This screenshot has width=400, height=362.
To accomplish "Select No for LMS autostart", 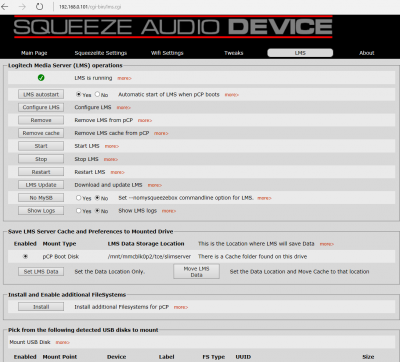I will click(x=97, y=94).
